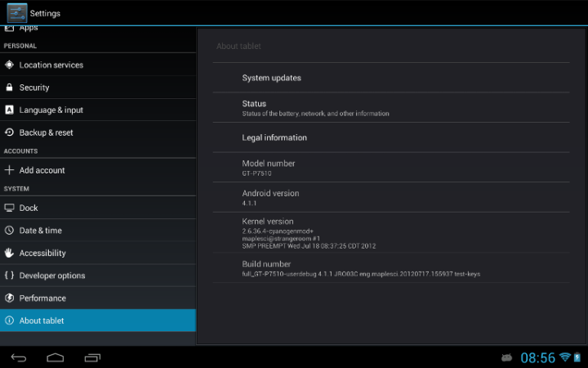Screen dimensions: 588x368
Task: Open Developer options
Action: (x=98, y=276)
